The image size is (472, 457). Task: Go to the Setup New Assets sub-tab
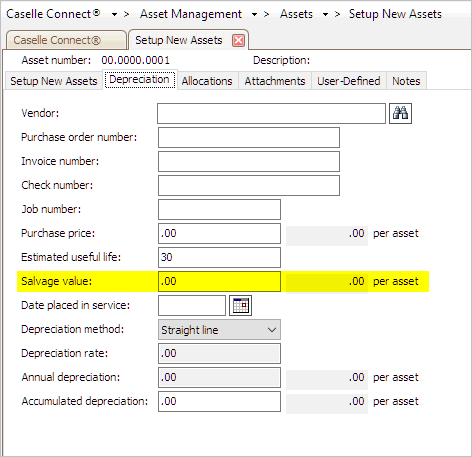[x=54, y=81]
